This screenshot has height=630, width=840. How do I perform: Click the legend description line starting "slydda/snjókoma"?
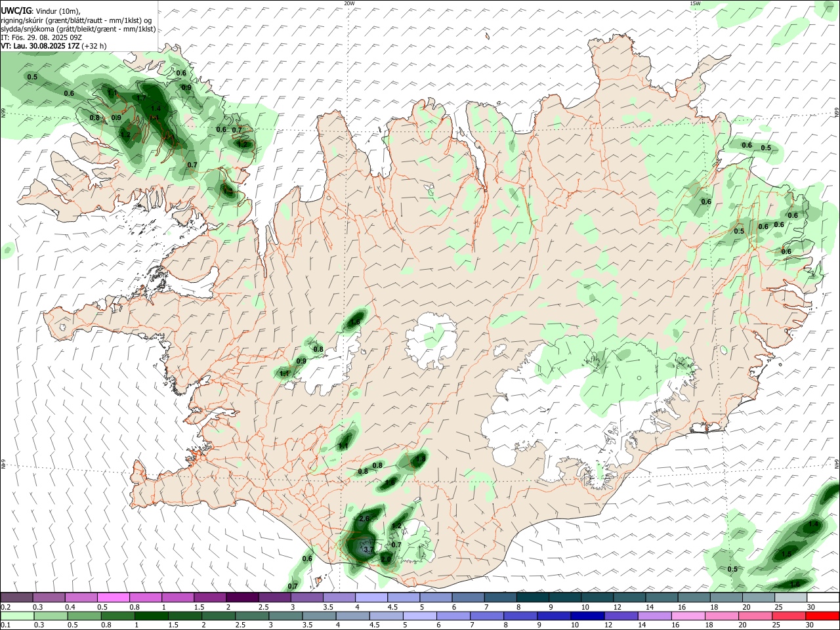coord(78,29)
